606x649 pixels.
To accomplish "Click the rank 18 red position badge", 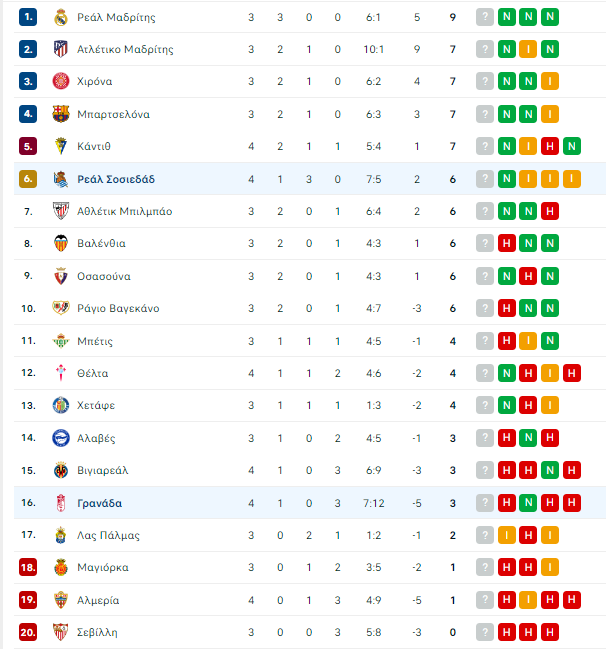I will point(28,567).
